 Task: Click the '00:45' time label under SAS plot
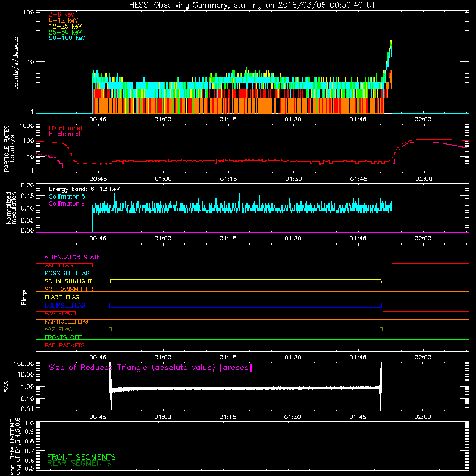pyautogui.click(x=98, y=417)
